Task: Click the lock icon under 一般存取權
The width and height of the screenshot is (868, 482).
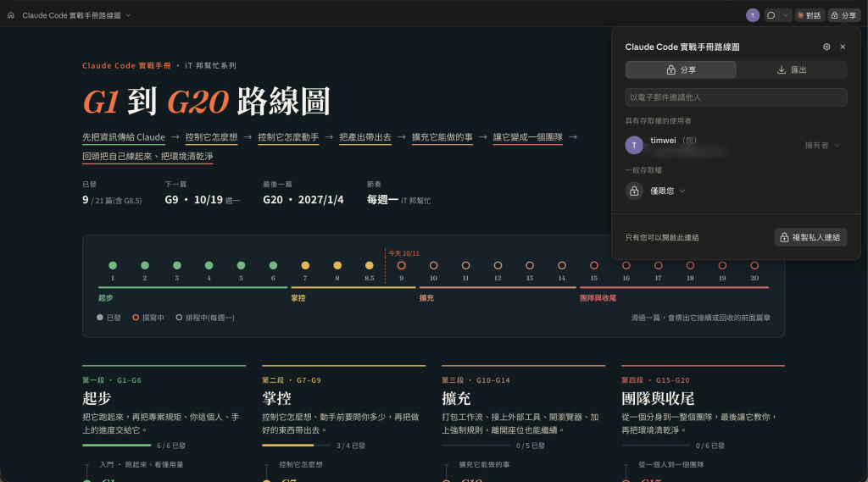Action: coord(634,191)
